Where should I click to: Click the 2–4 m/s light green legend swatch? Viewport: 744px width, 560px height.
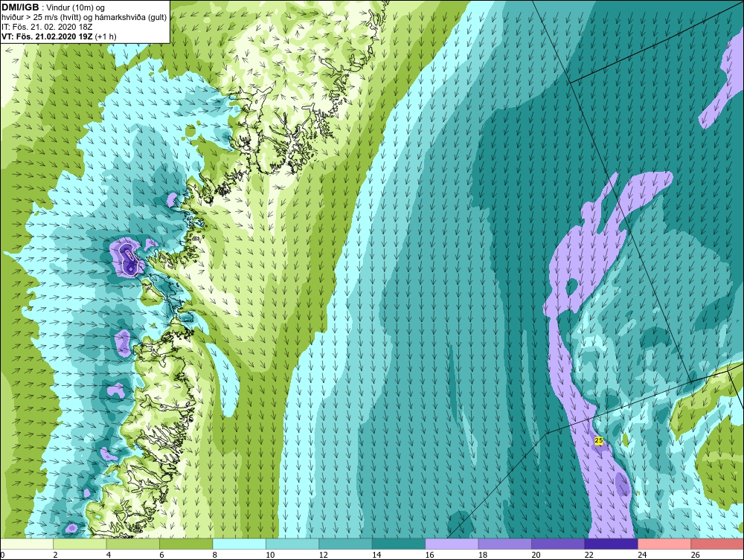(x=80, y=544)
